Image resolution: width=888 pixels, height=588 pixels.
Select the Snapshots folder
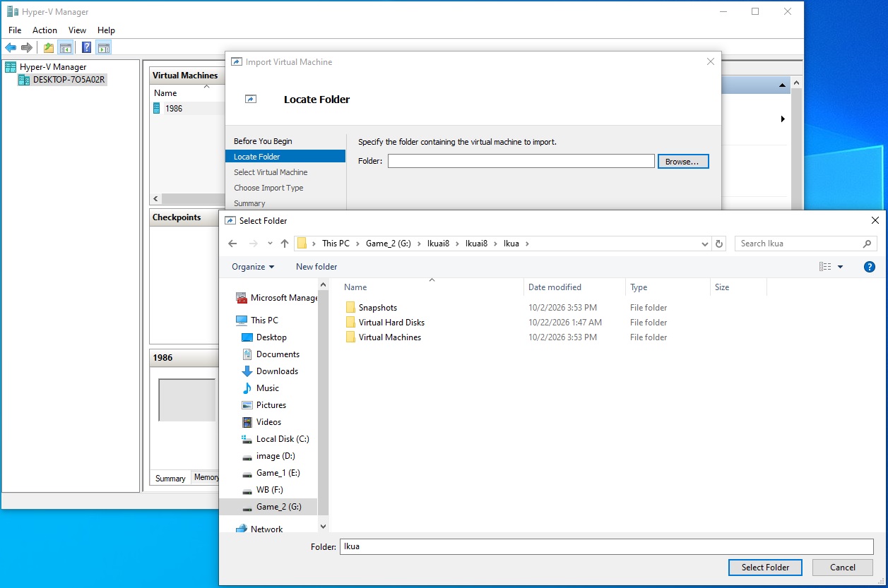point(372,308)
